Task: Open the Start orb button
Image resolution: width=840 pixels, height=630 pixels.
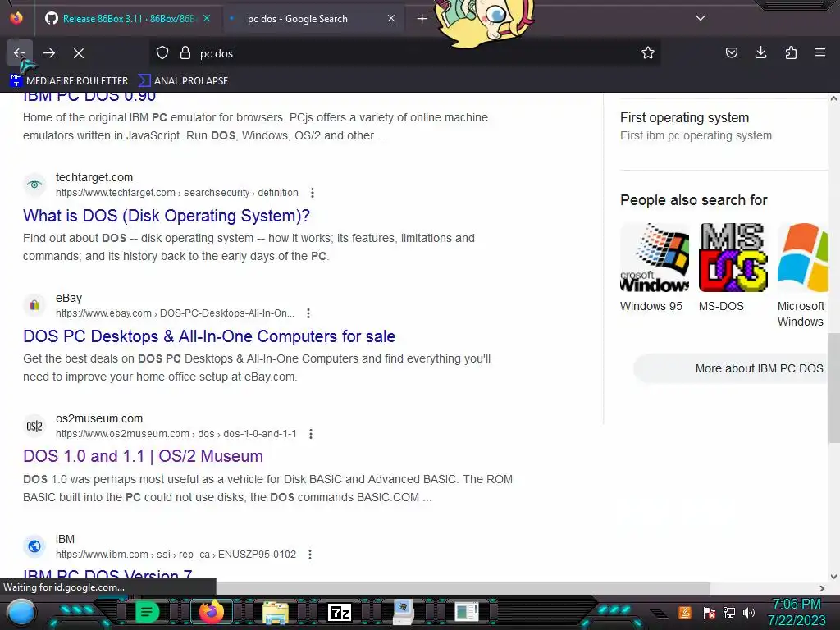Action: [21, 612]
